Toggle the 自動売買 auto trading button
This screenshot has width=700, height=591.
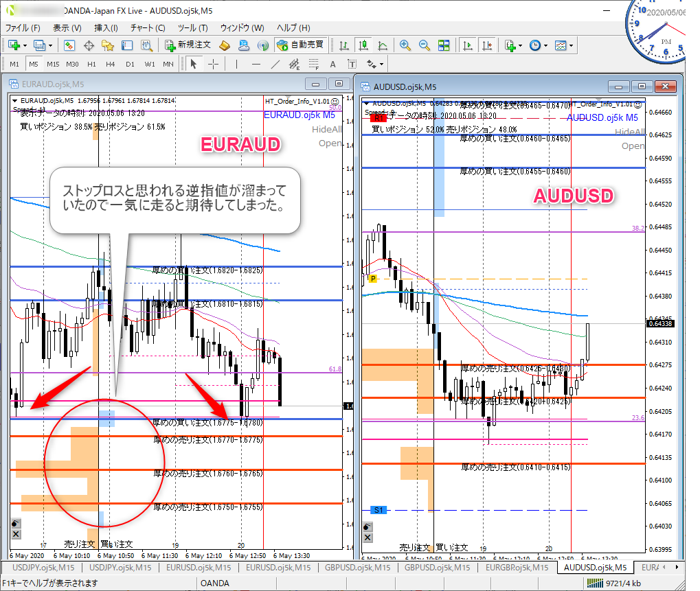coord(300,45)
